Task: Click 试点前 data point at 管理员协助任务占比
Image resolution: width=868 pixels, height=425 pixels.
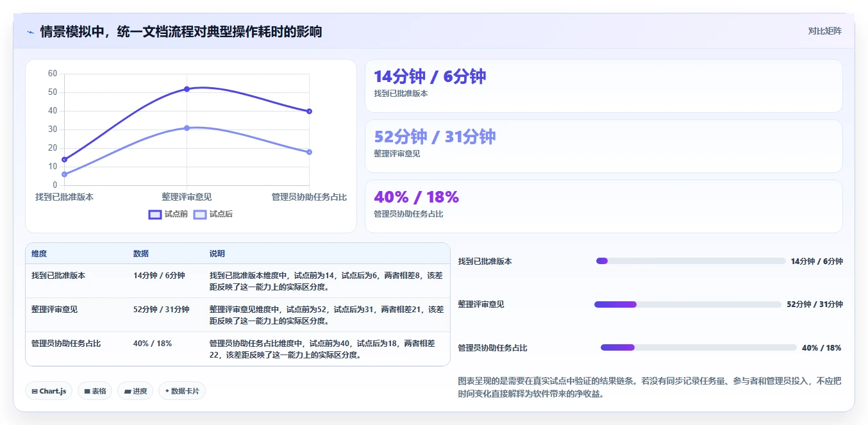Action: (309, 111)
